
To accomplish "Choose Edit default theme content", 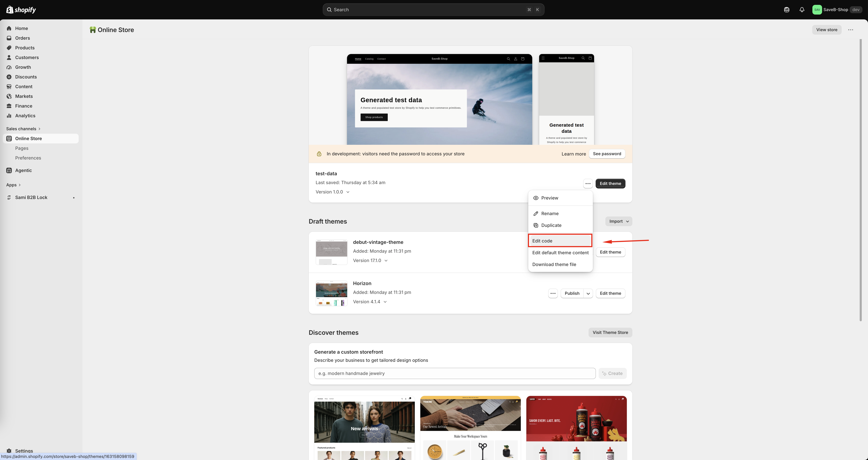I will pos(560,253).
